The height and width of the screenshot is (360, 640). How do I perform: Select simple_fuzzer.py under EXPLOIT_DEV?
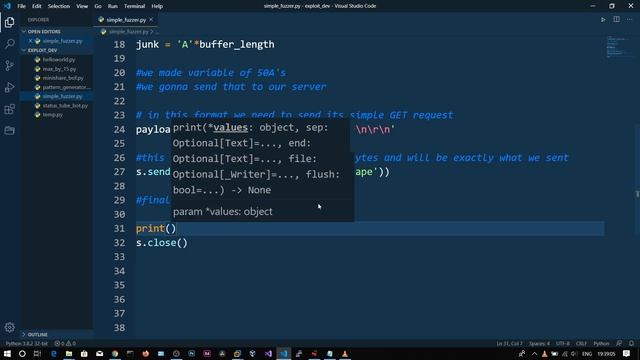62,96
